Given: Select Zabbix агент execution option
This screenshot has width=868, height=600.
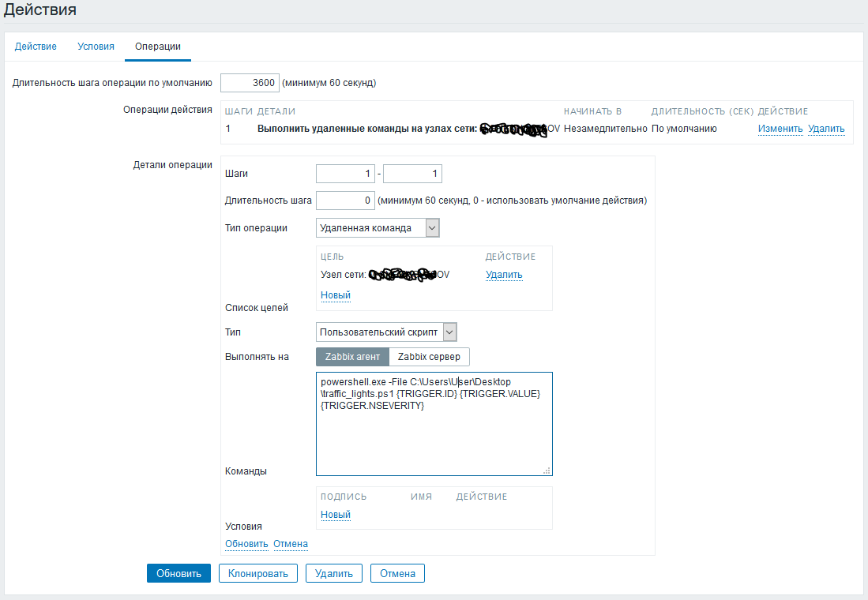Looking at the screenshot, I should (x=352, y=357).
